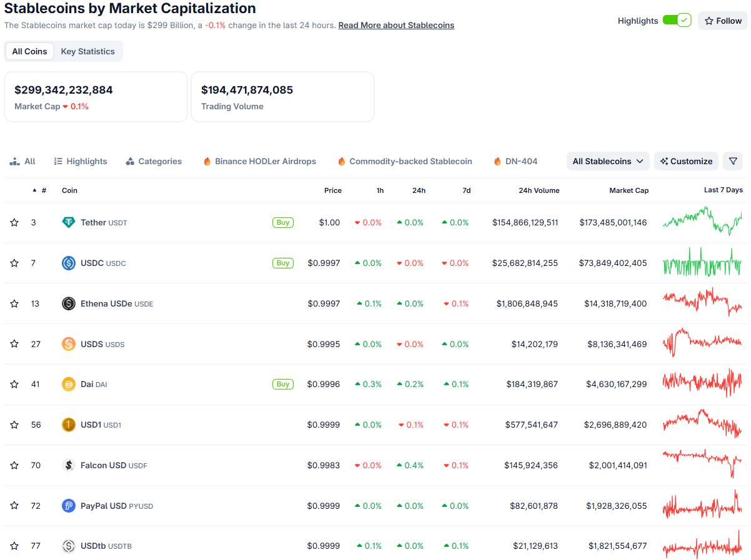This screenshot has width=751, height=560.
Task: Click the Buy button for USDC
Action: pyautogui.click(x=283, y=263)
